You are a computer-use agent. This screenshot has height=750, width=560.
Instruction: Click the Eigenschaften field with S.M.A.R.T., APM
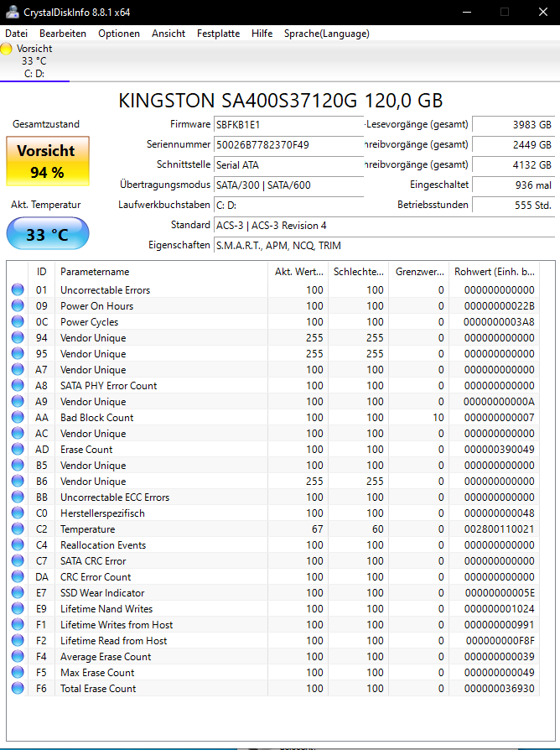[384, 245]
